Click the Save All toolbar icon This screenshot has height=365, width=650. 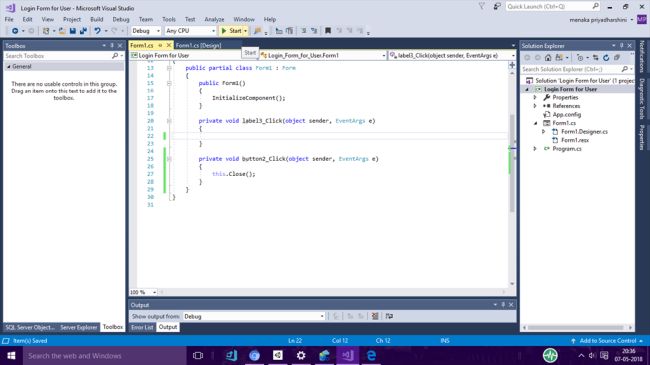[83, 31]
